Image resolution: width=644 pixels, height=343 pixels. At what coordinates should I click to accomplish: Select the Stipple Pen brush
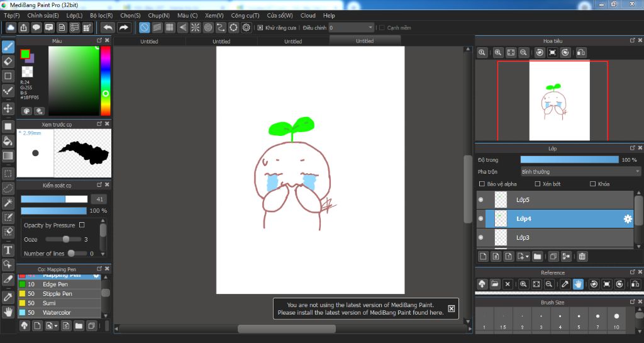(x=59, y=294)
